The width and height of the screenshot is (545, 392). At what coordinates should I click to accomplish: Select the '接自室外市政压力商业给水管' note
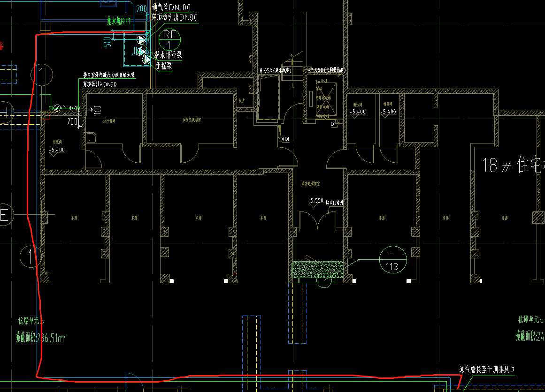click(x=109, y=75)
